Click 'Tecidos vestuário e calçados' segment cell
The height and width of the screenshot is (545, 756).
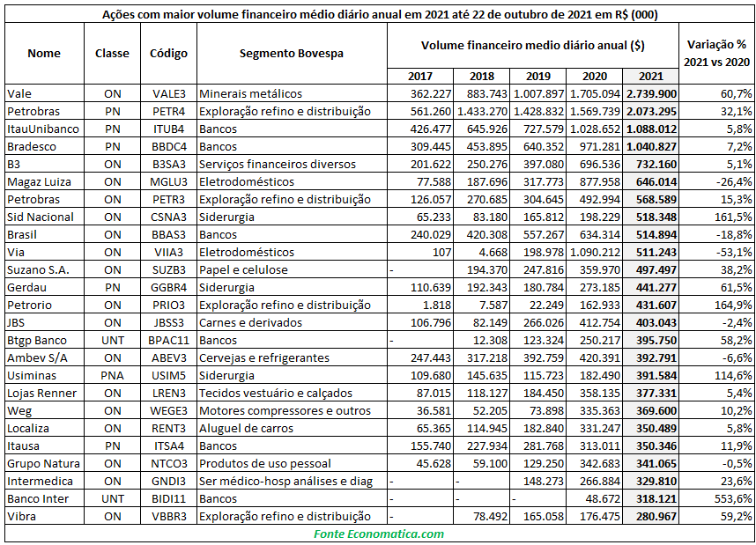coord(292,393)
